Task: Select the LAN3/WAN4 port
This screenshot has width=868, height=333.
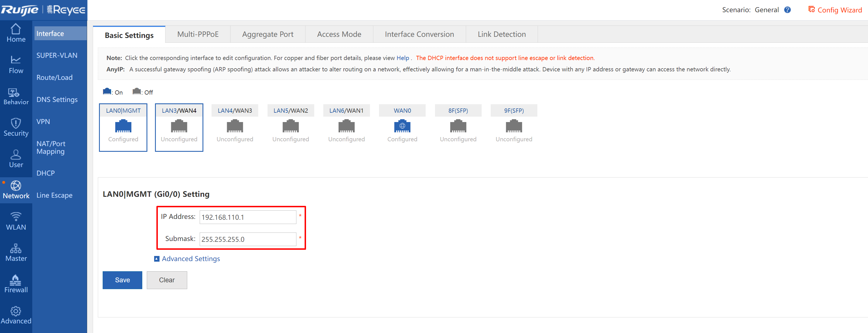Action: [179, 127]
